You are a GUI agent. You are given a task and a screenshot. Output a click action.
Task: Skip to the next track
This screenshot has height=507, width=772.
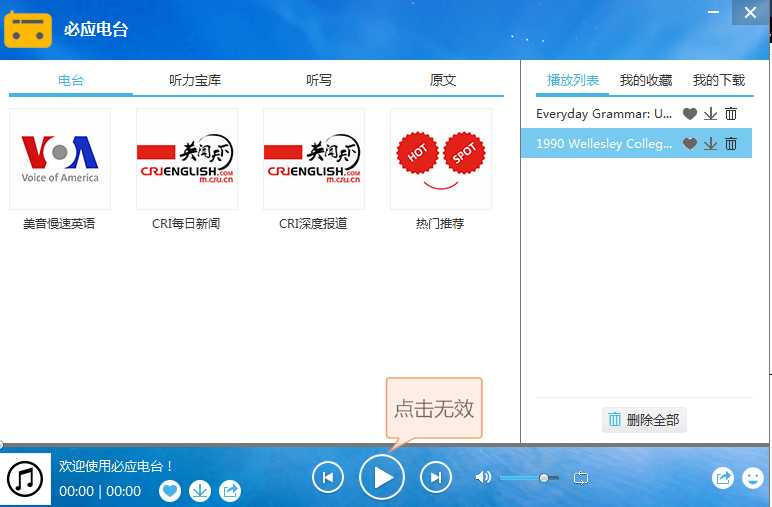click(436, 477)
